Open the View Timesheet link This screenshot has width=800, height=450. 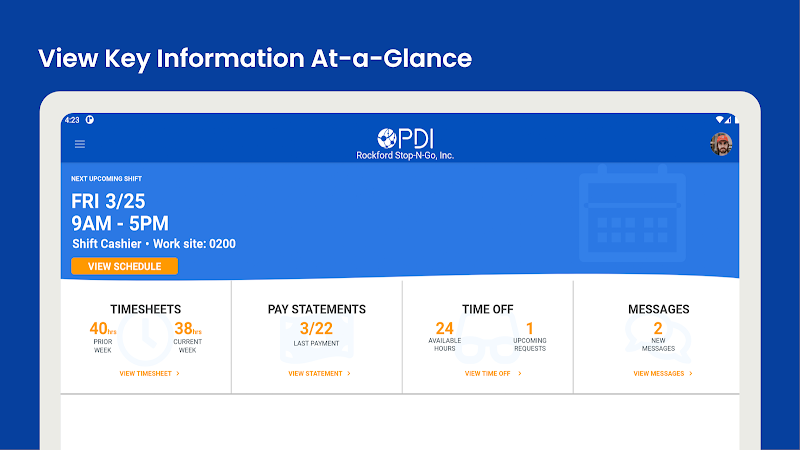pyautogui.click(x=149, y=373)
